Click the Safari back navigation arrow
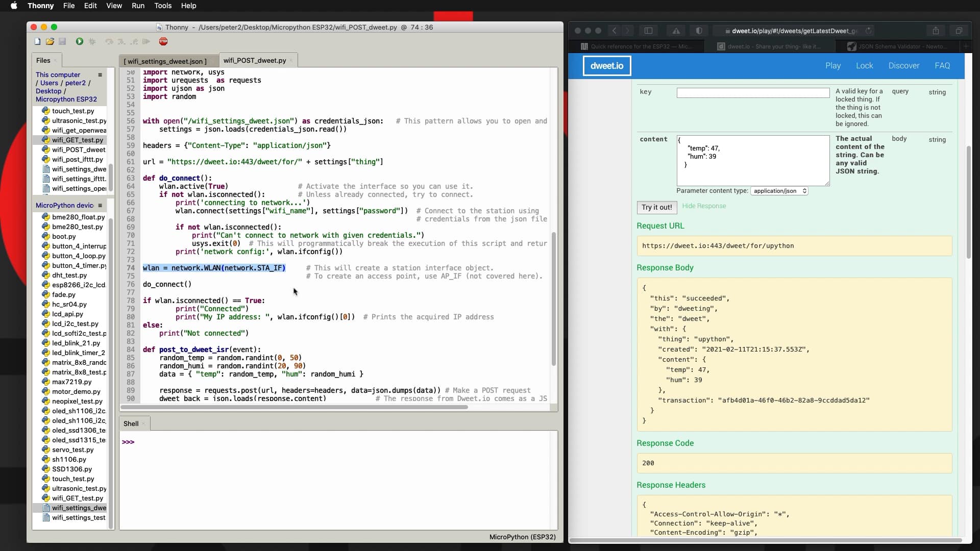Image resolution: width=980 pixels, height=551 pixels. (615, 31)
